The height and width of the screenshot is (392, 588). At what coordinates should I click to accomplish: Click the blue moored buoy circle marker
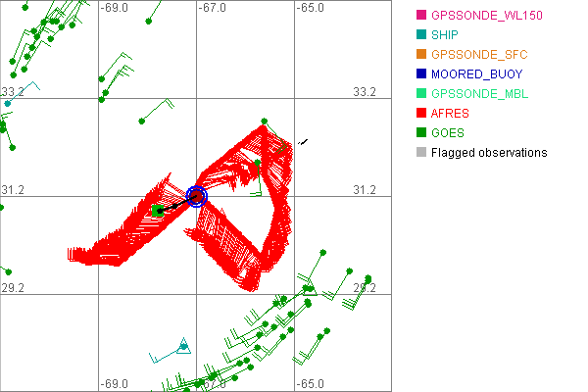[x=197, y=196]
